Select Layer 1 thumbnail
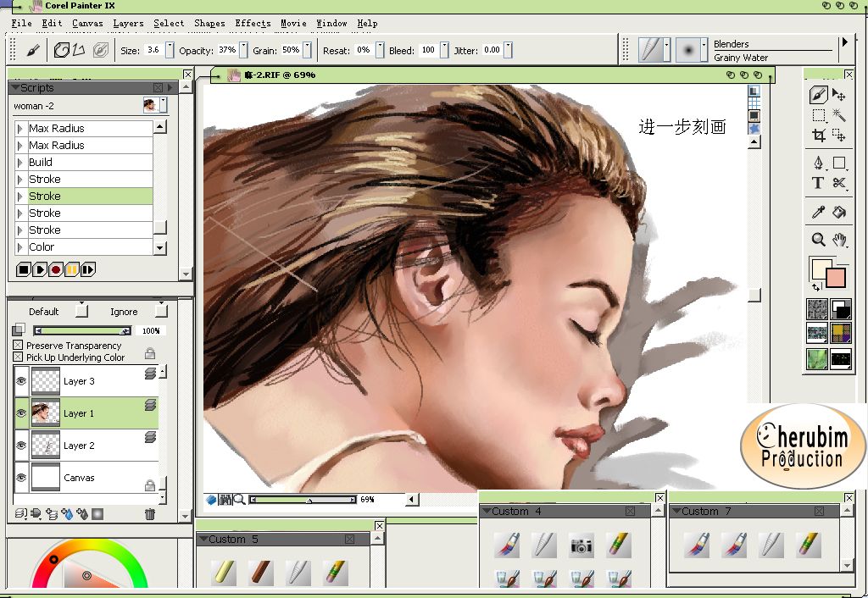868x598 pixels. coord(46,413)
